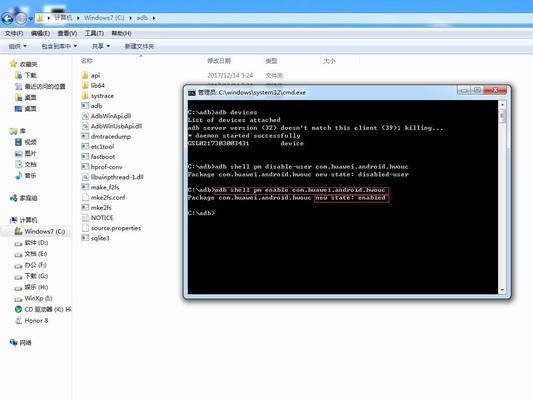
Task: Select 文档 (E:) drive in sidebar
Action: (31, 254)
